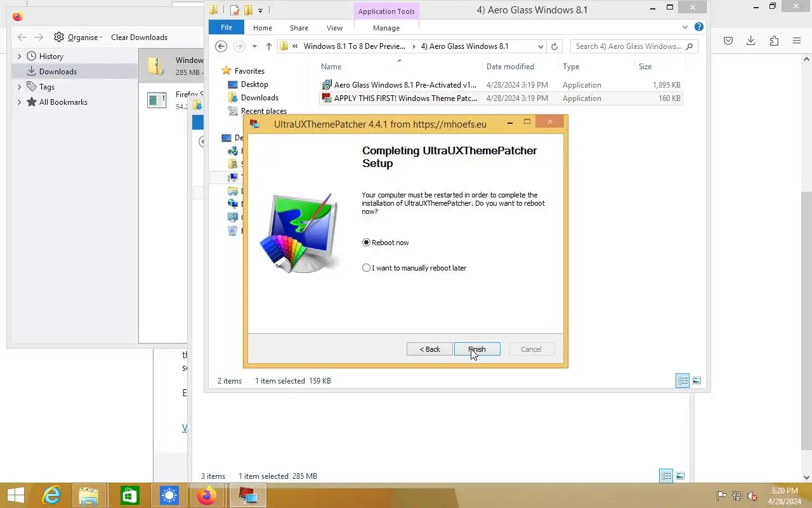Viewport: 812px width, 508px height.
Task: Open Firefox extensions puzzle icon
Action: coord(774,41)
